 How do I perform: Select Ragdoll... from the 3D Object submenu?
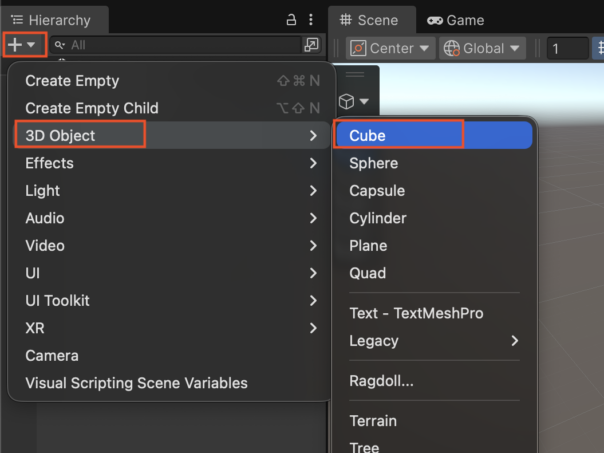click(381, 381)
